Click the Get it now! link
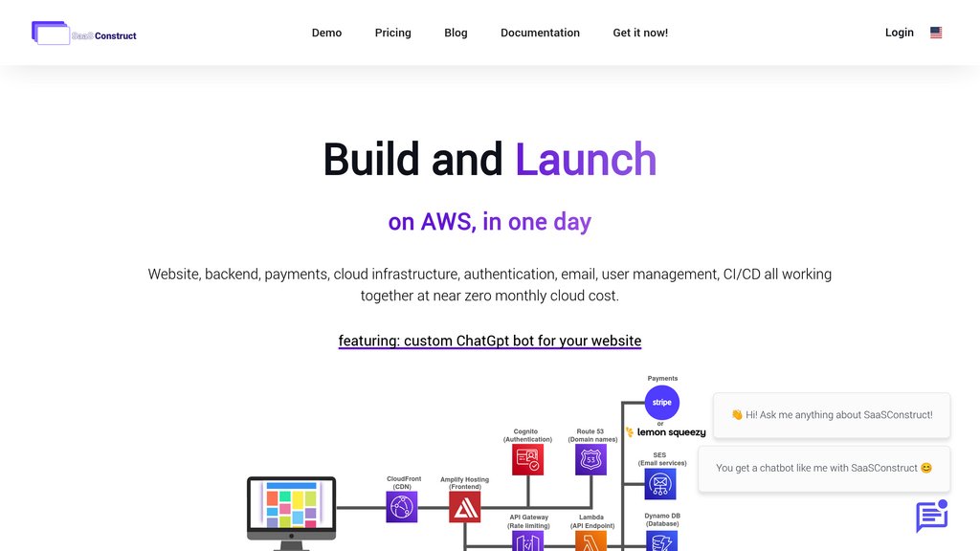The height and width of the screenshot is (551, 980). (640, 33)
